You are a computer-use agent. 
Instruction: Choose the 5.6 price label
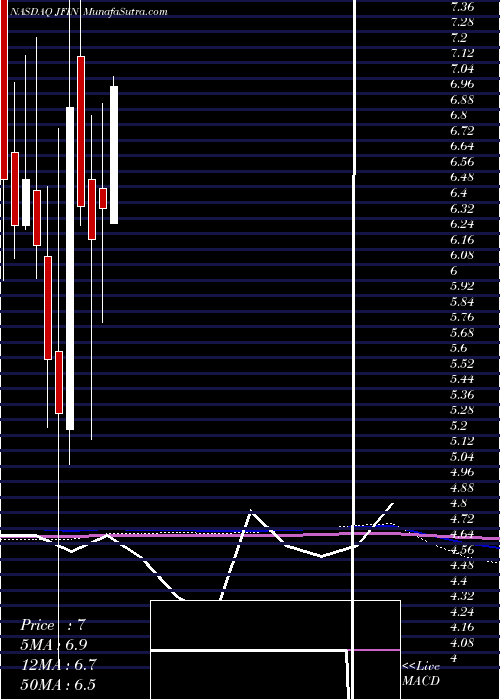click(x=460, y=348)
